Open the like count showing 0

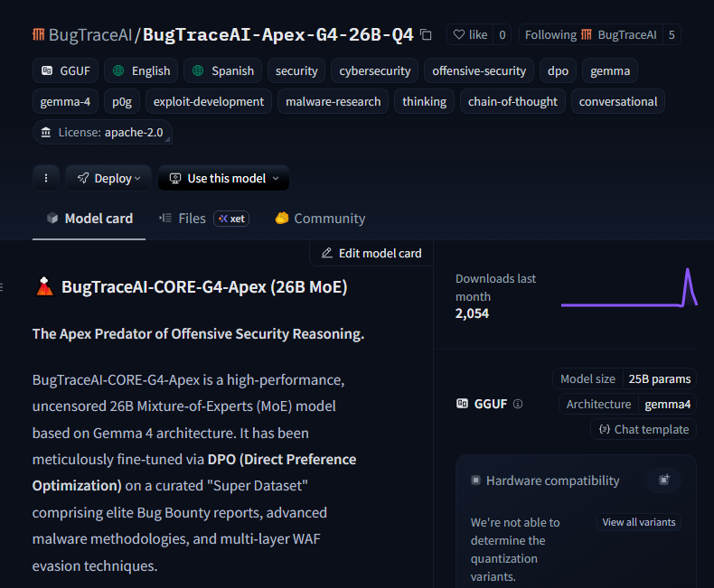click(x=502, y=34)
